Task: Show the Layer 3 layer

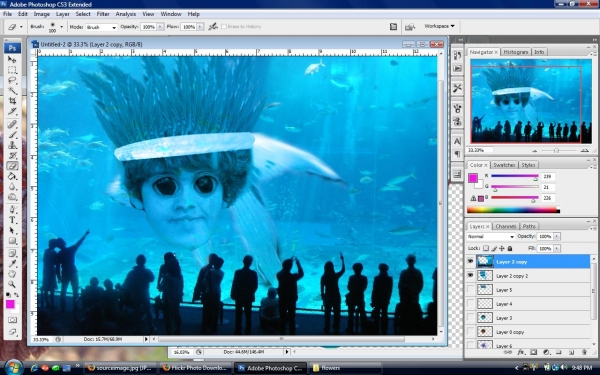Action: tap(470, 318)
